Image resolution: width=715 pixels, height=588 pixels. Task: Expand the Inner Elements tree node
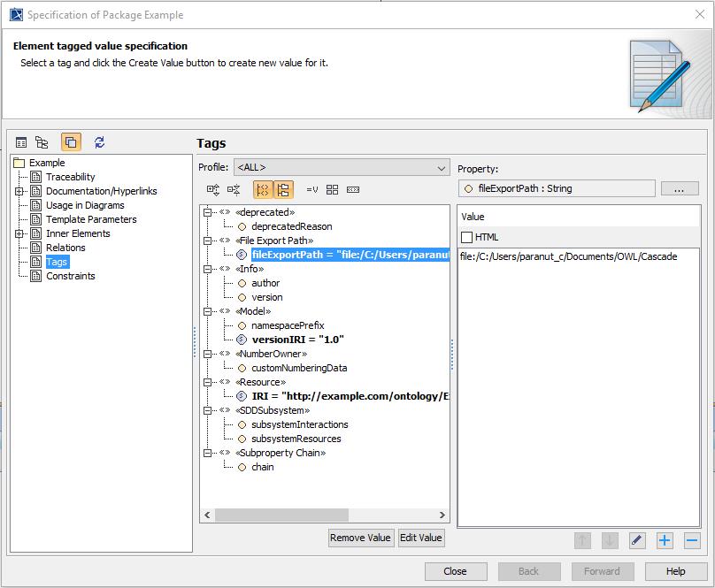coord(19,233)
